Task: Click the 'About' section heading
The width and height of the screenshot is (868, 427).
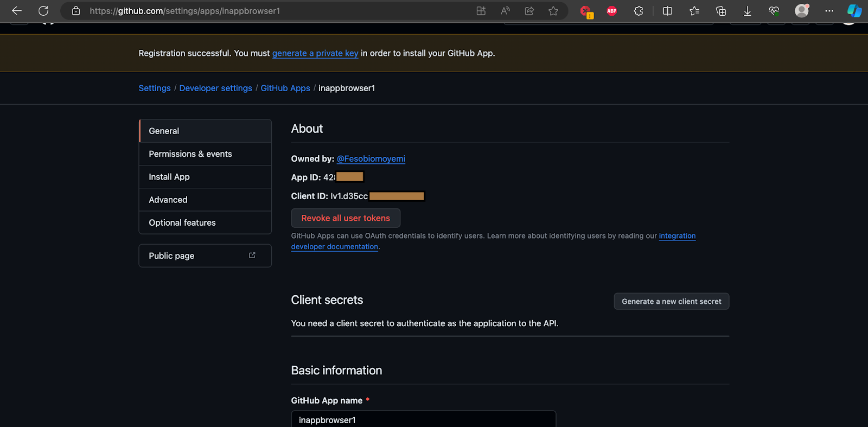Action: click(307, 129)
